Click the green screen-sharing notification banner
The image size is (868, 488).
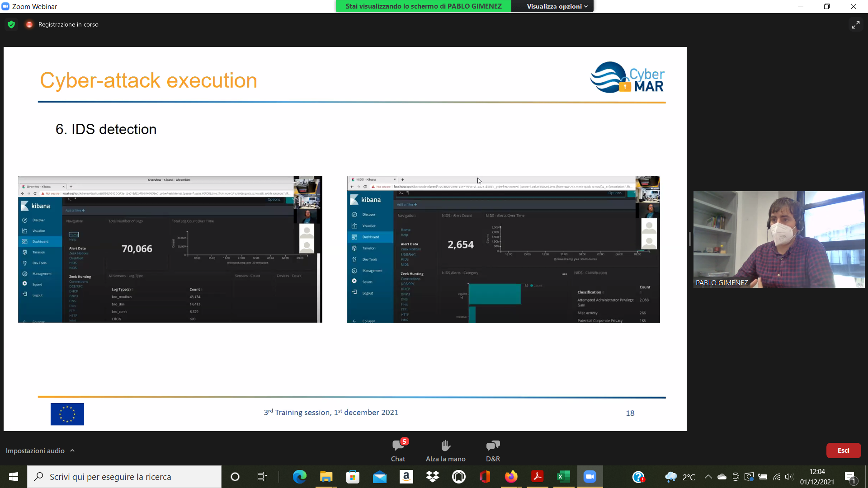(424, 6)
